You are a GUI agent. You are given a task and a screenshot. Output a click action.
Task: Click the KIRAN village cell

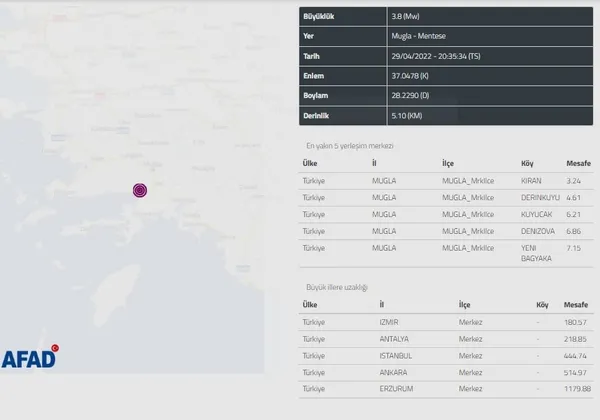point(531,181)
